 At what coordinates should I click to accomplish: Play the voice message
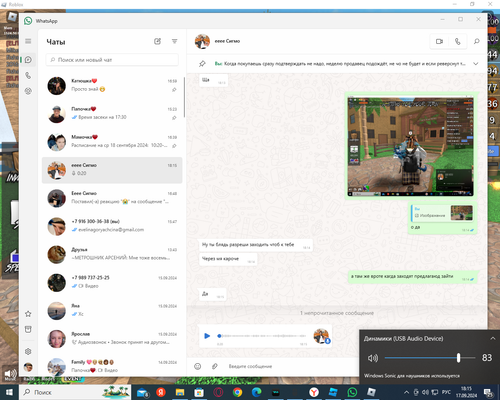tap(207, 336)
